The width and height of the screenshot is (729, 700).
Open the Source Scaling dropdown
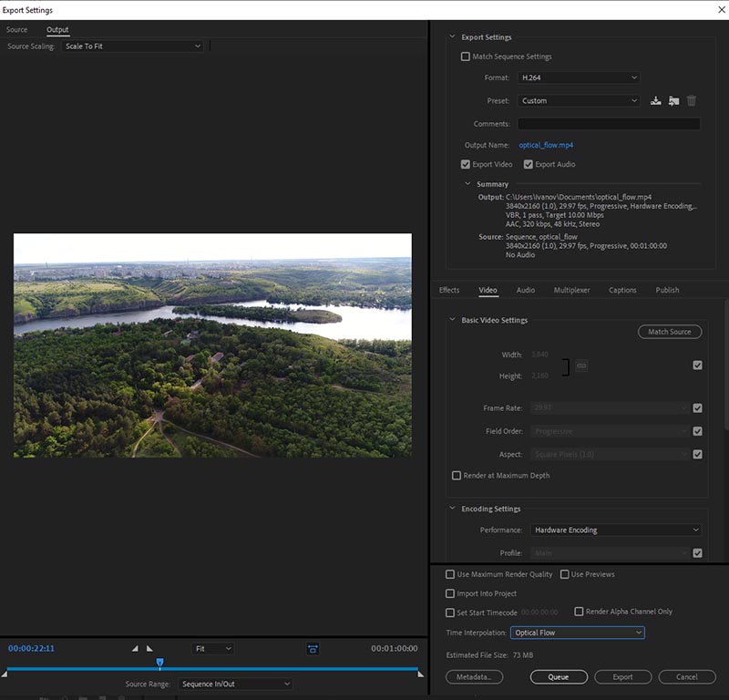132,46
